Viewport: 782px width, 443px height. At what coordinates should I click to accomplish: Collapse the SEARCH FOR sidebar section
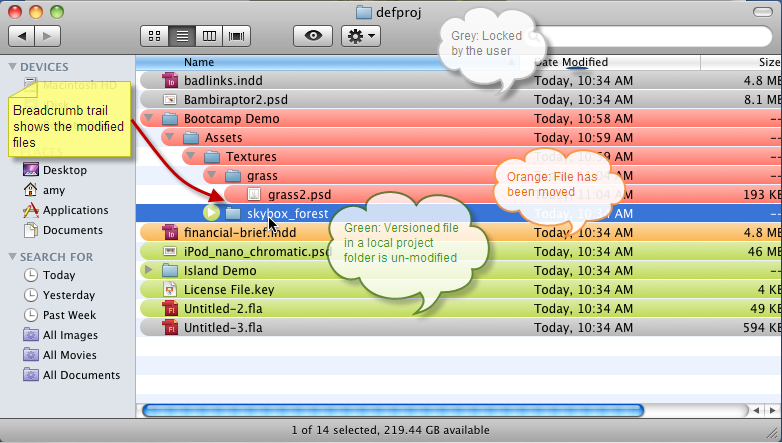pyautogui.click(x=12, y=256)
